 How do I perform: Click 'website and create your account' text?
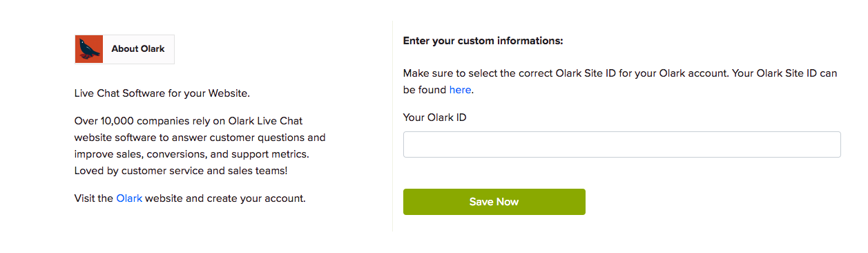coord(225,198)
